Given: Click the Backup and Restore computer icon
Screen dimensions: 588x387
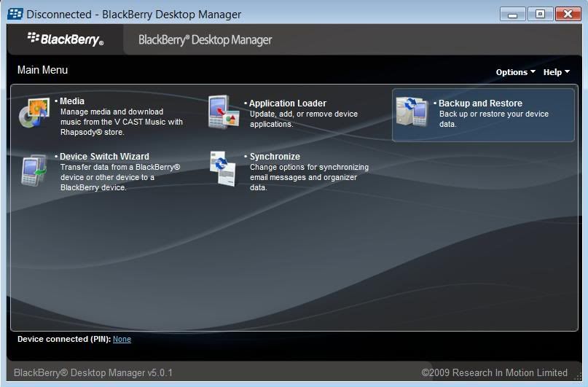Looking at the screenshot, I should 412,112.
